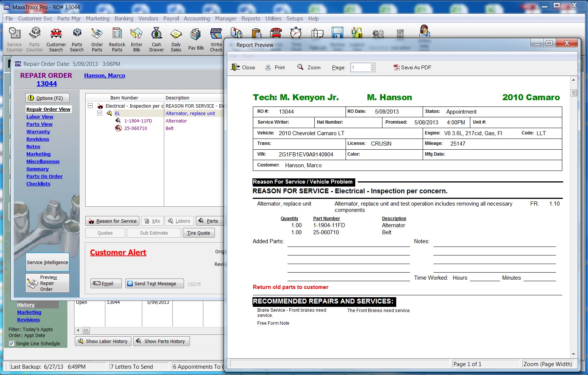588x375 pixels.
Task: Click the Options (F2) button
Action: tap(47, 98)
